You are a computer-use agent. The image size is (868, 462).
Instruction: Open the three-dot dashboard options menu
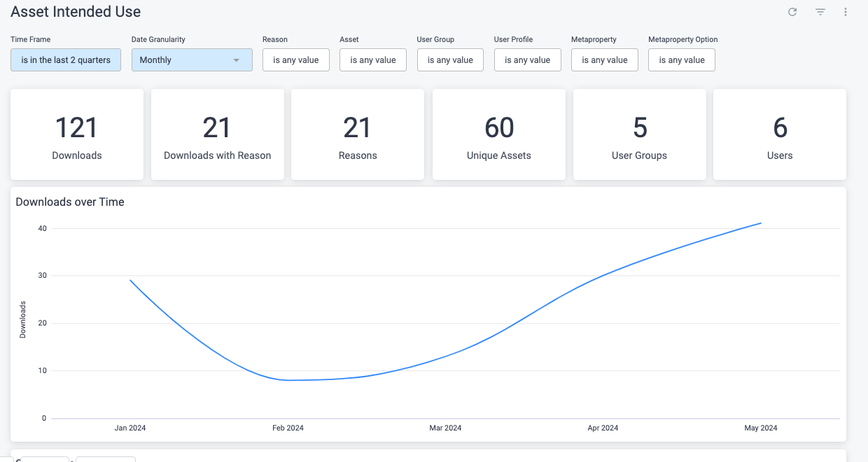pos(845,12)
